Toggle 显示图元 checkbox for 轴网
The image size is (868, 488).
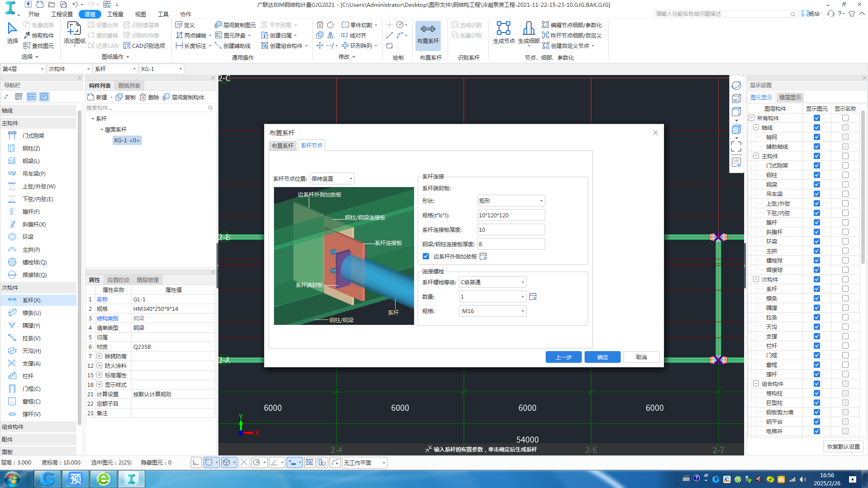(816, 137)
